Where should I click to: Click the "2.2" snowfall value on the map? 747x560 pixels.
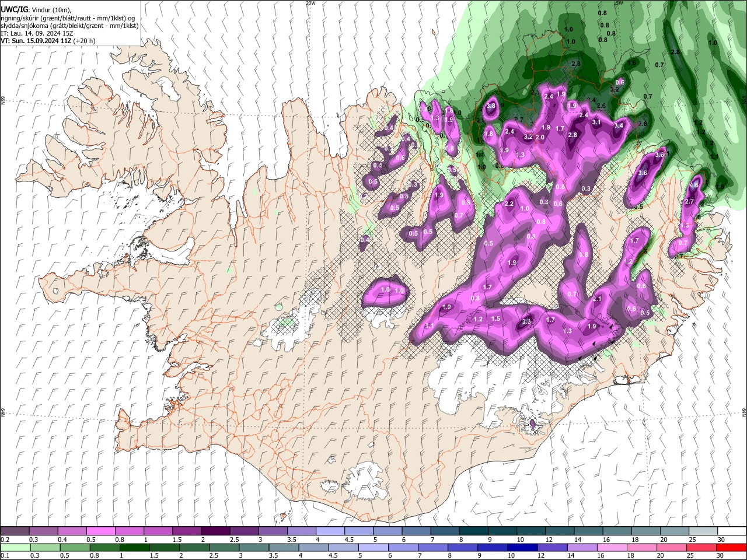pos(509,204)
